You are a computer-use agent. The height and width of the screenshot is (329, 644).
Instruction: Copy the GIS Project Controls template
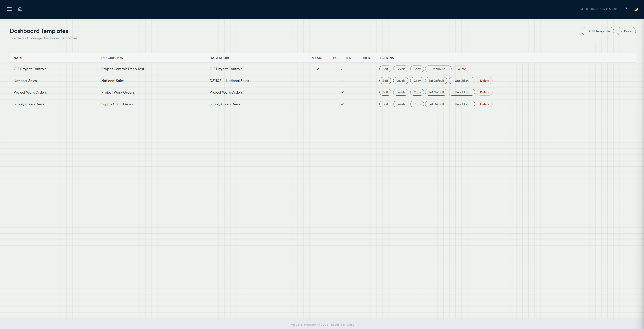coord(417,69)
